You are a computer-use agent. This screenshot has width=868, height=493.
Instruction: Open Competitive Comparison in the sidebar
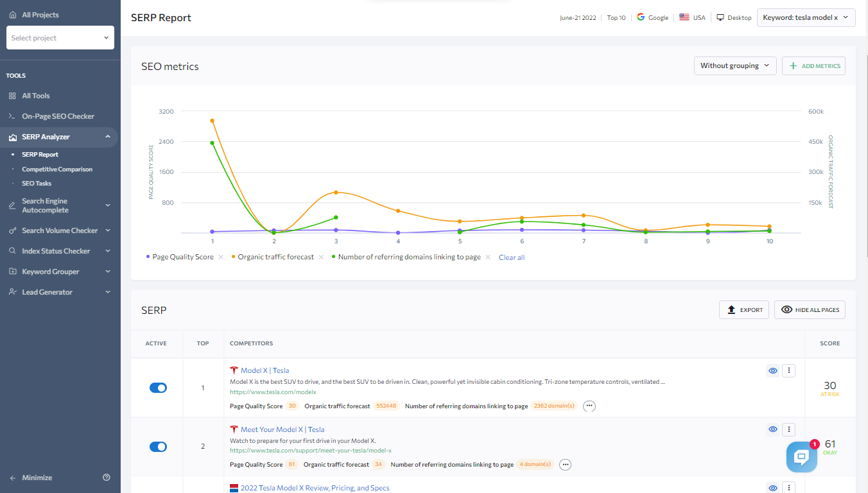[x=57, y=169]
